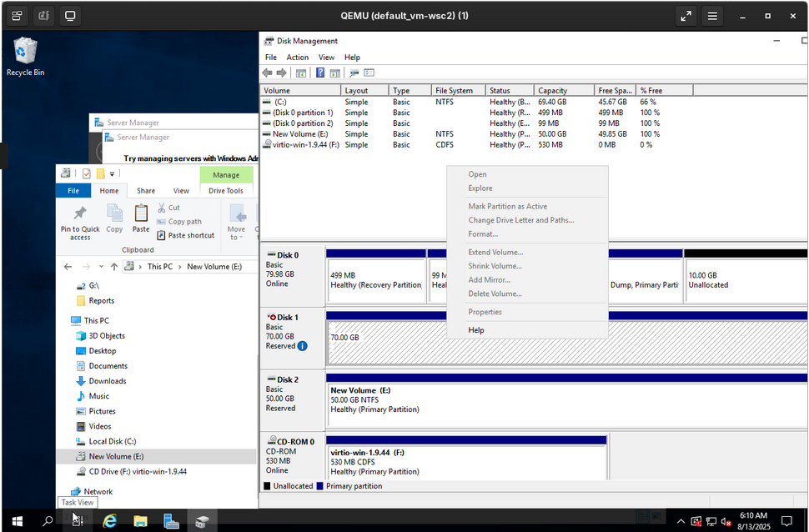
Task: Click the Back arrow in Disk Management toolbar
Action: (268, 73)
